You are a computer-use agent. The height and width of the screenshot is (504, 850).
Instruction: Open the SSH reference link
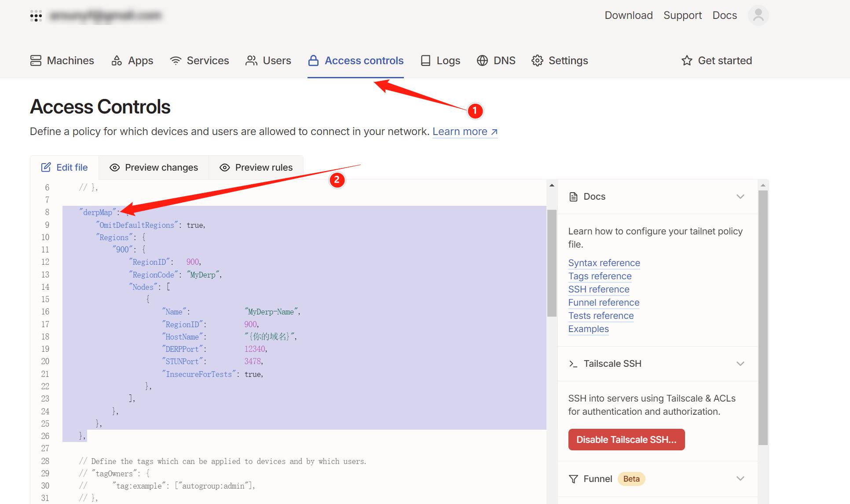[599, 289]
